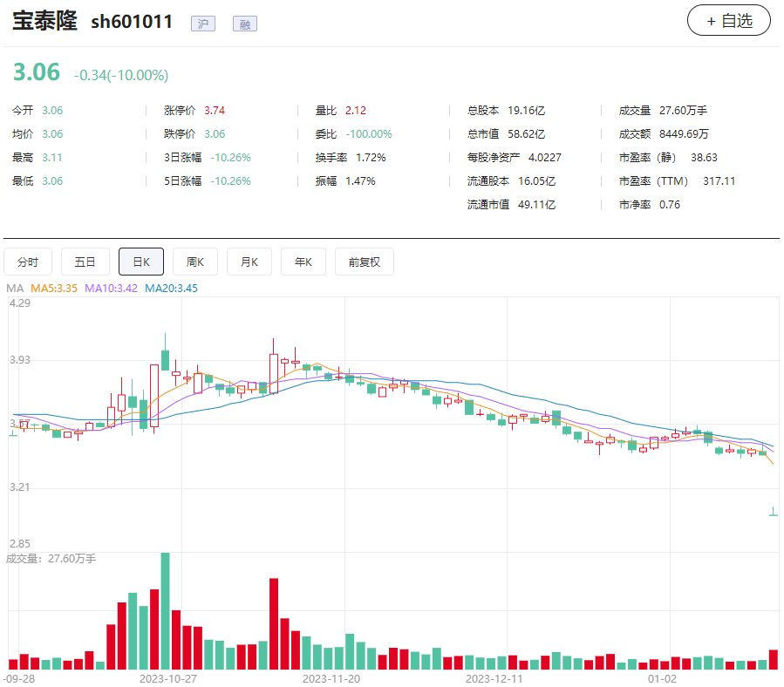Click the 2023-12-11 date label on chart axis
Image resolution: width=784 pixels, height=687 pixels.
click(494, 679)
